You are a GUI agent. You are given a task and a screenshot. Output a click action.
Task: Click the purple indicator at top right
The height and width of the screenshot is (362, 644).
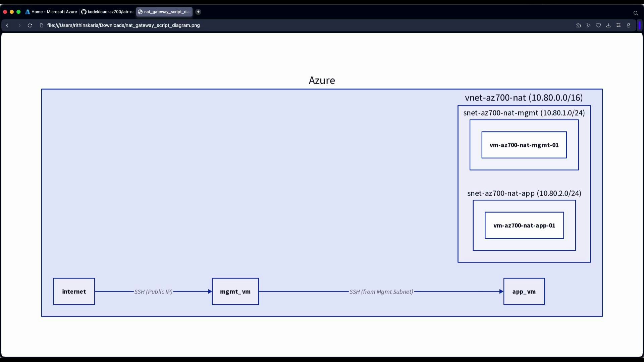click(x=640, y=25)
